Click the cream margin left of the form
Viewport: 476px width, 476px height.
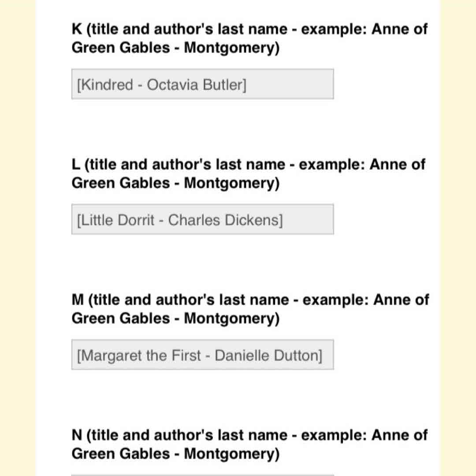pos(18,238)
